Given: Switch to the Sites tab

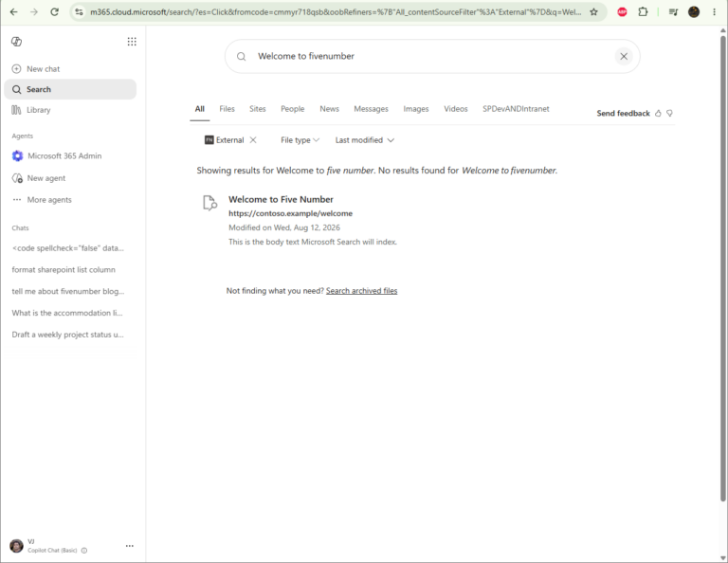Looking at the screenshot, I should (x=258, y=109).
